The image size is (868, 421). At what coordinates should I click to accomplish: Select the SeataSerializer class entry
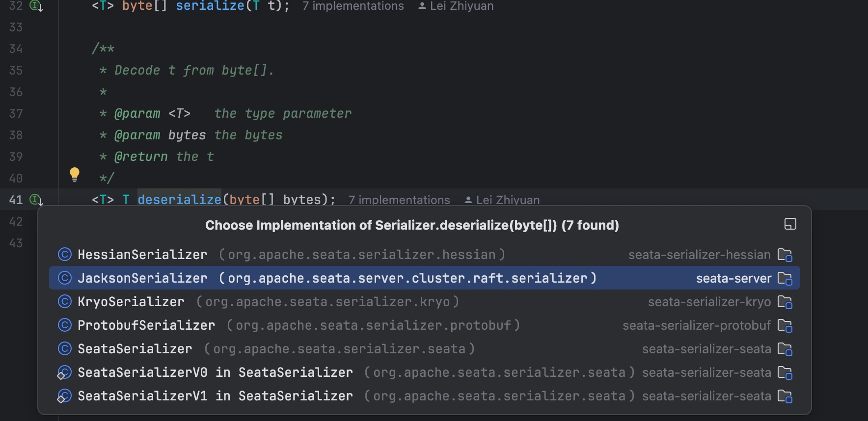click(425, 348)
